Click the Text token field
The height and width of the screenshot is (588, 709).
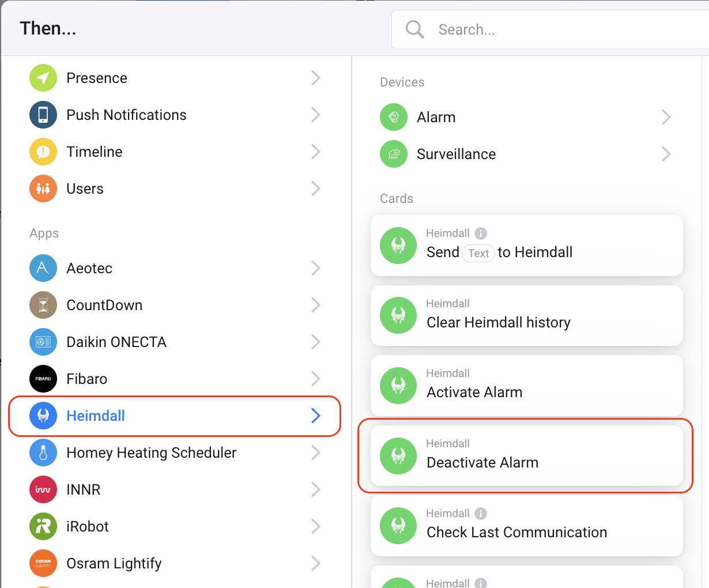(478, 253)
